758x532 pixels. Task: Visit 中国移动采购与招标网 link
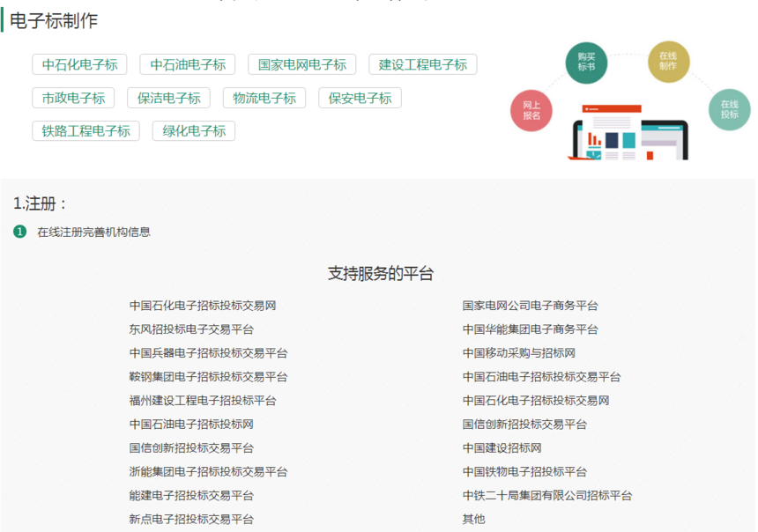coord(518,353)
